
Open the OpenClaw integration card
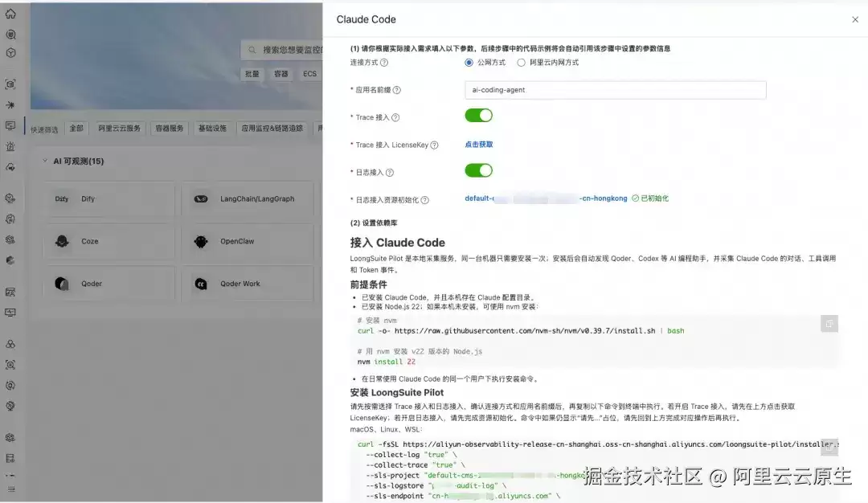248,241
